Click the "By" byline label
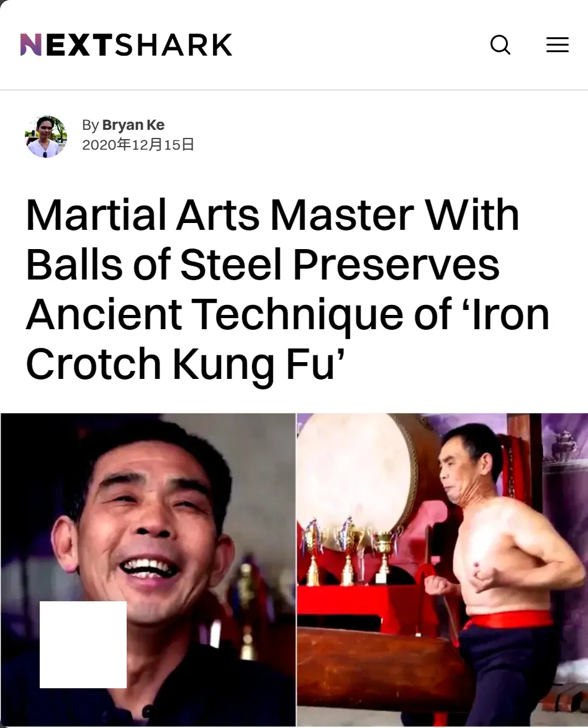Image resolution: width=588 pixels, height=728 pixels. click(91, 125)
